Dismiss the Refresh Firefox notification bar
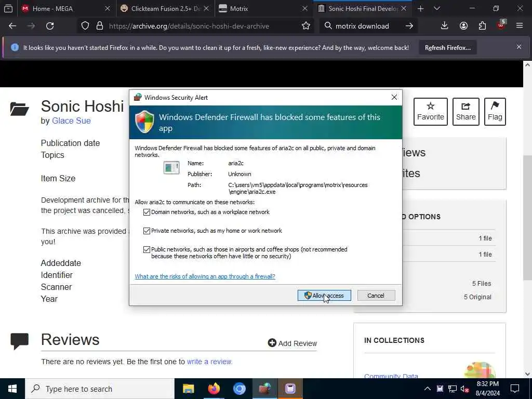Viewport: 532px width, 399px height. coord(519,47)
